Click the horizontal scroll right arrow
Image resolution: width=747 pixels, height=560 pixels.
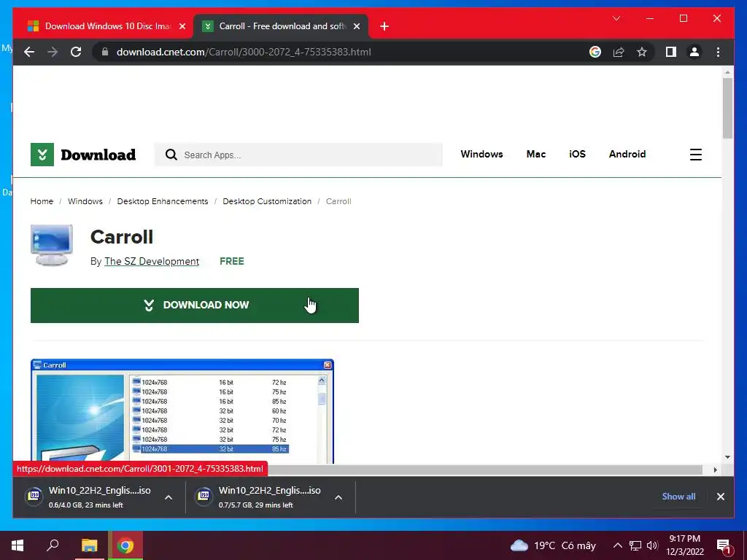pos(715,470)
